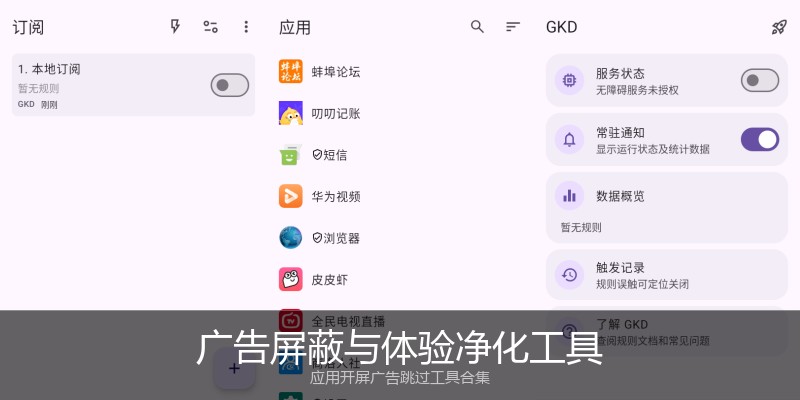Viewport: 800px width, 400px height.
Task: Open the 叨叨记账 app icon
Action: pos(291,113)
